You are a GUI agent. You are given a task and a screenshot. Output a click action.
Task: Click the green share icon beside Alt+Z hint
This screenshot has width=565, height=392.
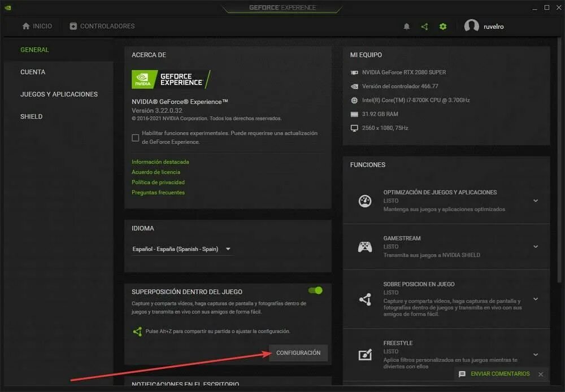click(137, 332)
